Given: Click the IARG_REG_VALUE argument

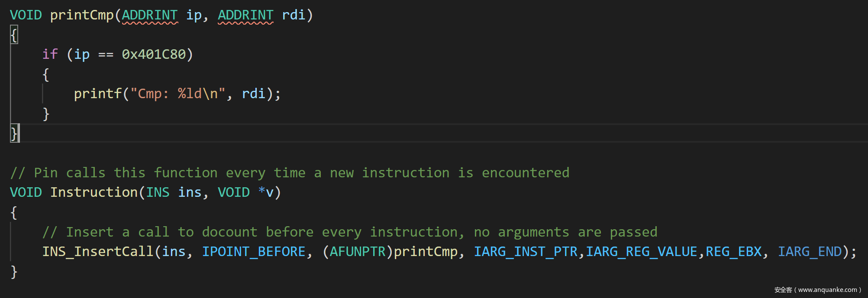Looking at the screenshot, I should click(x=642, y=252).
